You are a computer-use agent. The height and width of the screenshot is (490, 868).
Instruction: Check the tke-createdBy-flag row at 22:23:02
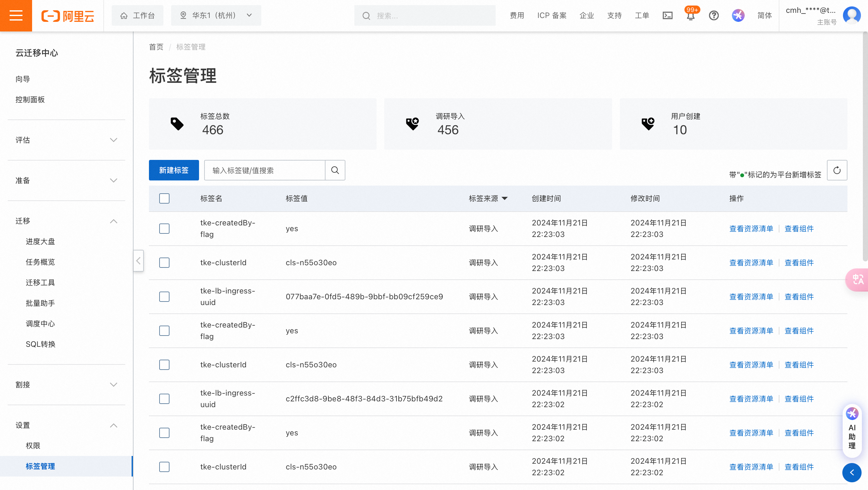(x=164, y=433)
